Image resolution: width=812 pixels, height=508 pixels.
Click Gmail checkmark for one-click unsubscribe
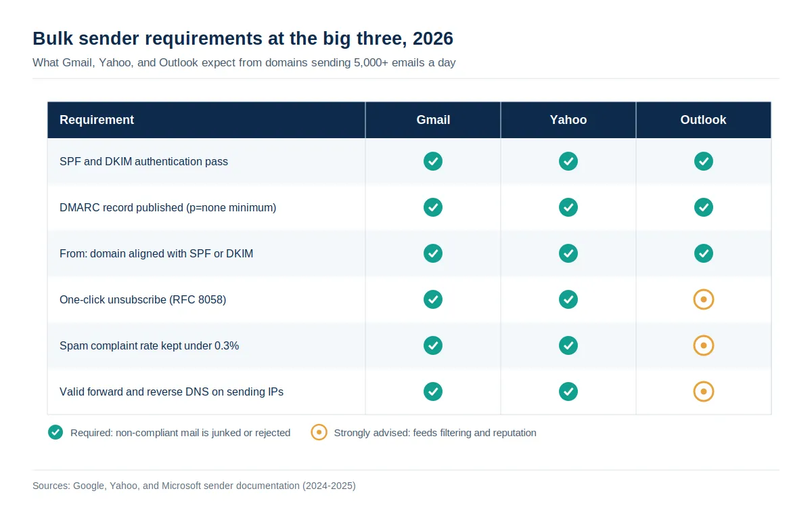pos(433,299)
